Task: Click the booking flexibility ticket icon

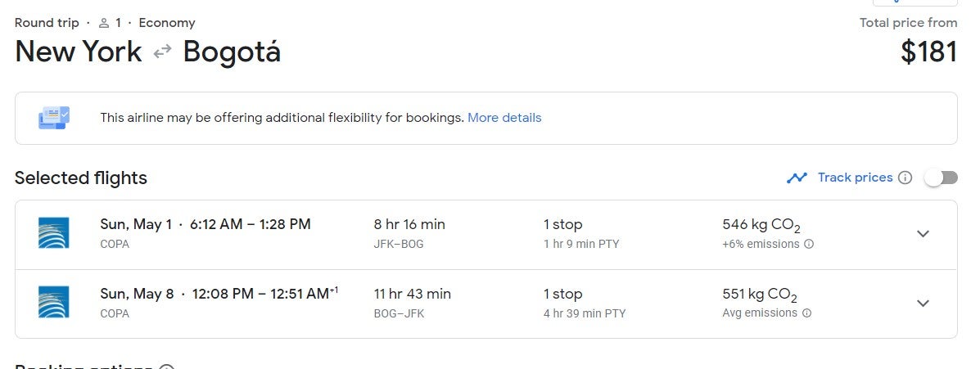Action: click(x=54, y=118)
